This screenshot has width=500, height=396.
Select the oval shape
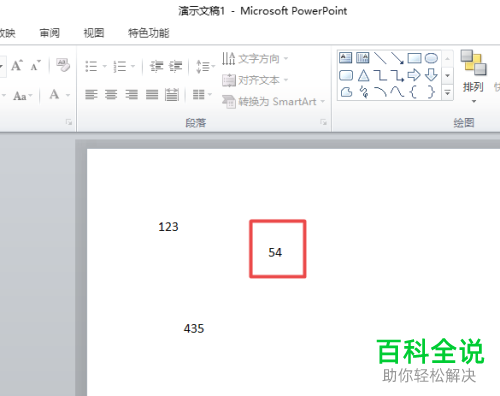[431, 58]
